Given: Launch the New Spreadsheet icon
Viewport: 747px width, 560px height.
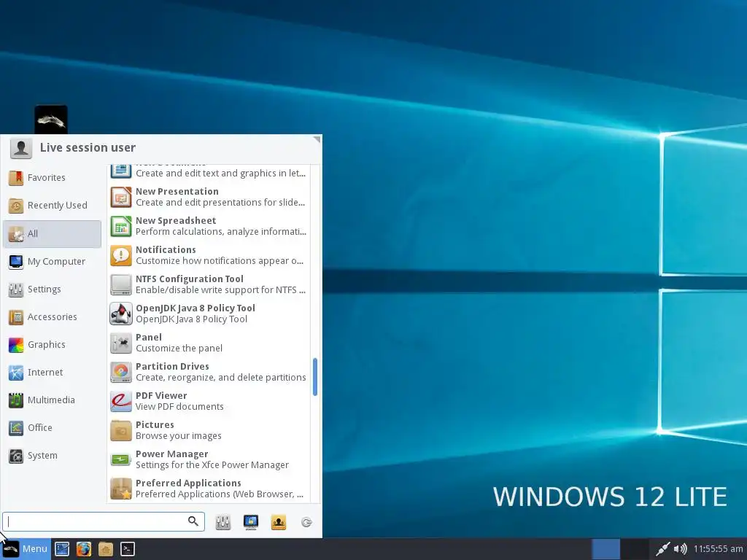Looking at the screenshot, I should [x=121, y=226].
